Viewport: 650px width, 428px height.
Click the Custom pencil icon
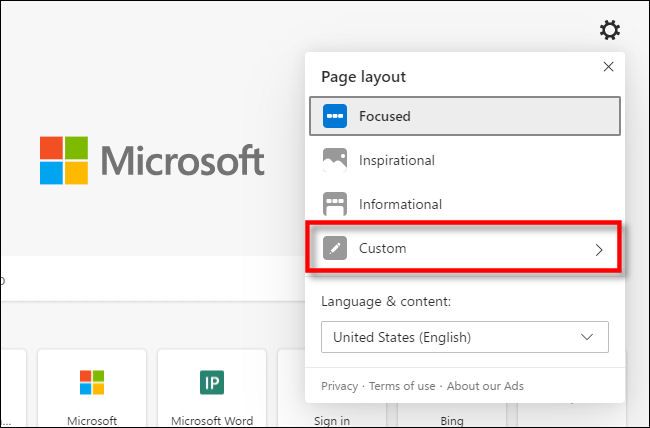334,249
